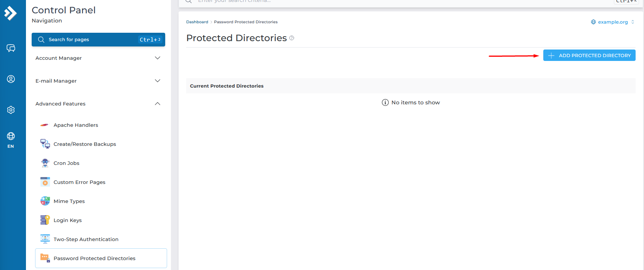Click the Mime Types icon
Viewport: 644px width, 270px height.
[45, 201]
